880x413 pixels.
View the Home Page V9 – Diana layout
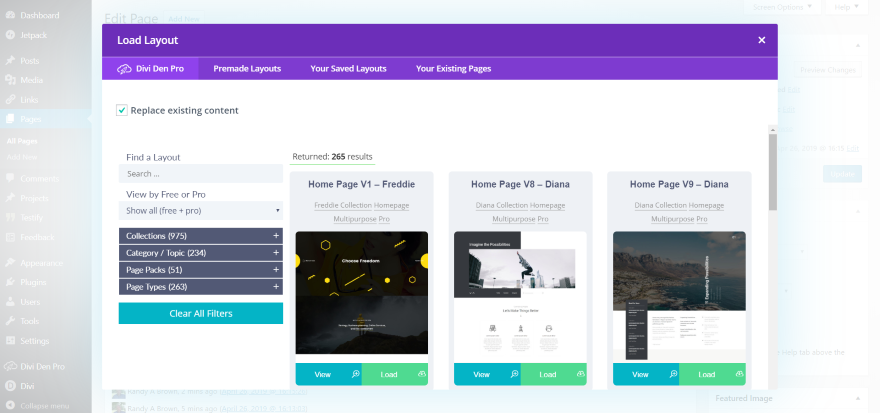pos(647,374)
